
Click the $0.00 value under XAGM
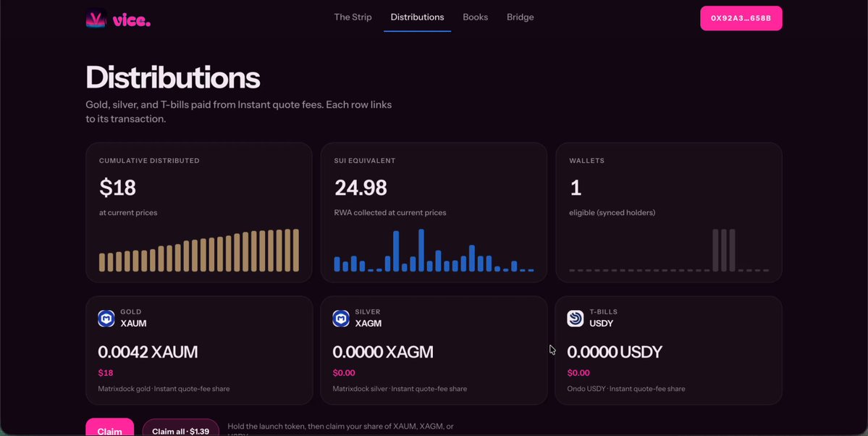pyautogui.click(x=344, y=373)
